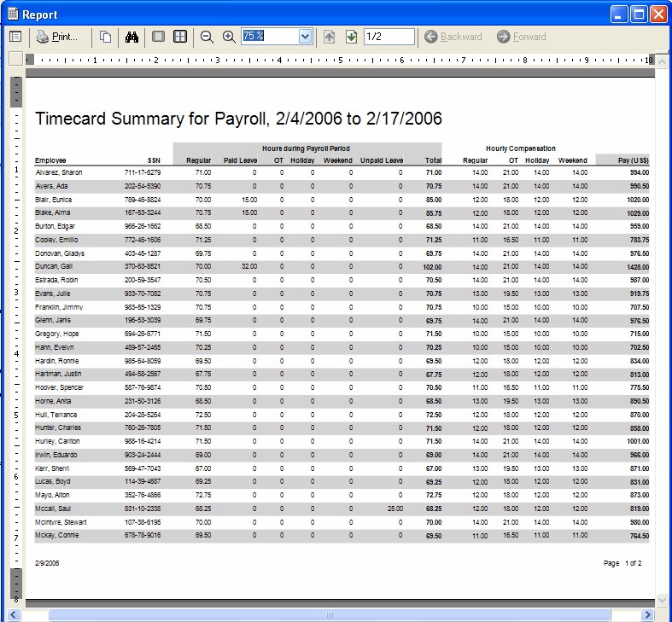Go to next page green arrow
The height and width of the screenshot is (622, 672).
tap(351, 37)
